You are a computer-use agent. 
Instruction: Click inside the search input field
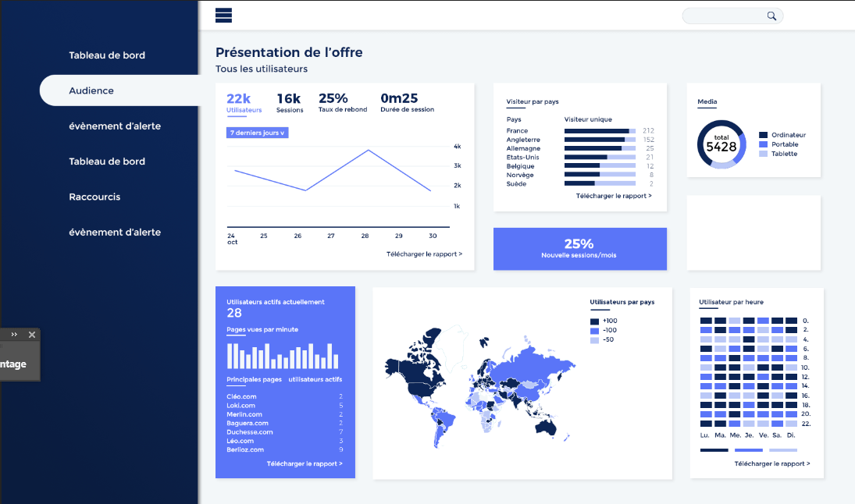[723, 16]
